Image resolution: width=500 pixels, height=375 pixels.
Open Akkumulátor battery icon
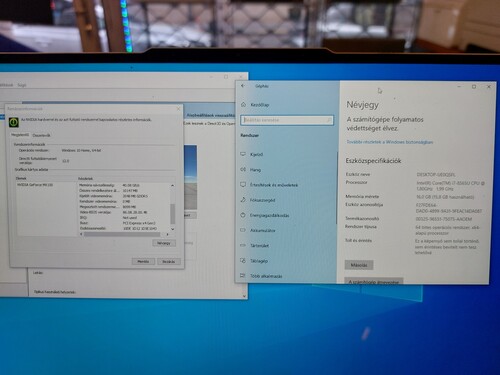[x=243, y=230]
